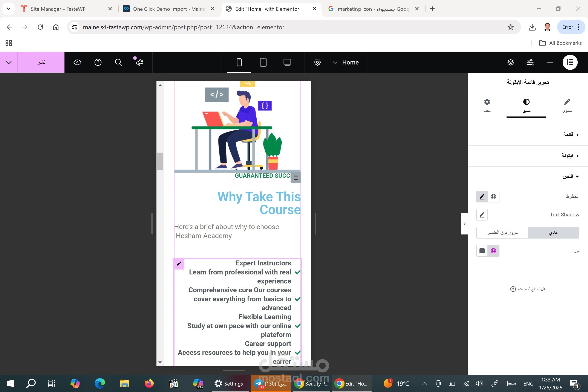Viewport: 588px width, 392px height.
Task: Click the add element plus icon
Action: tap(550, 62)
